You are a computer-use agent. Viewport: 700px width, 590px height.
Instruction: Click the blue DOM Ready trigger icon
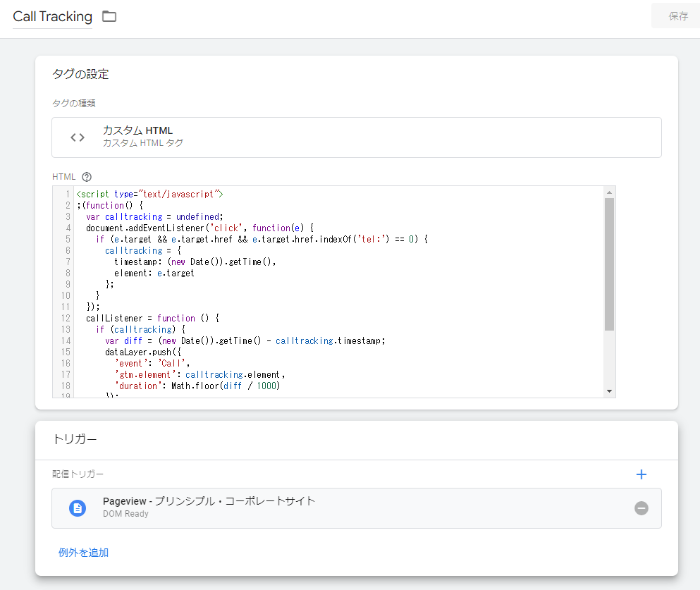tap(78, 508)
